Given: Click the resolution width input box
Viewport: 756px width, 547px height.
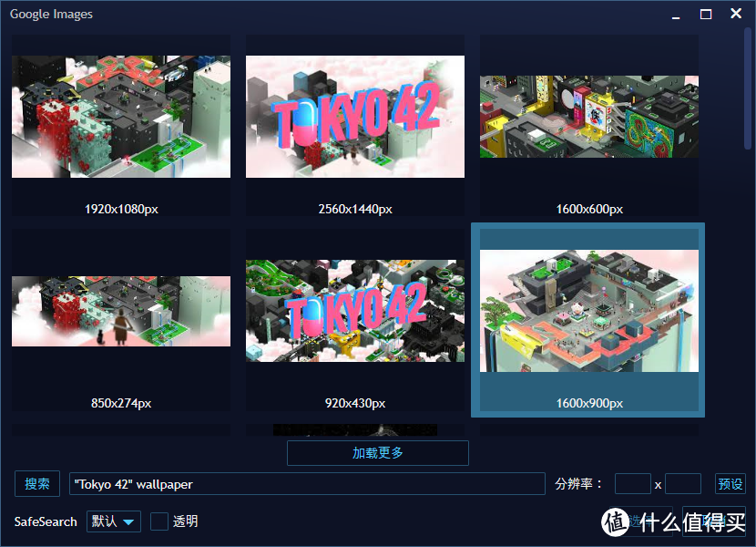Looking at the screenshot, I should point(632,484).
